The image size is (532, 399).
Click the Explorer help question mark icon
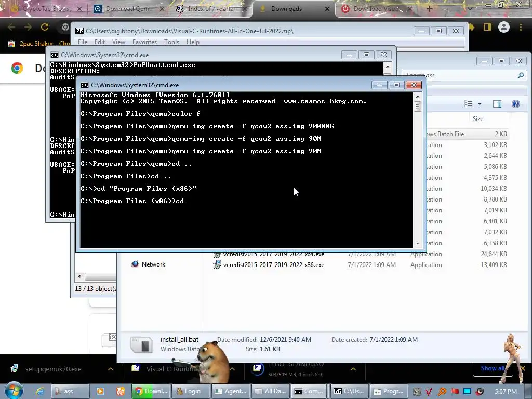(516, 104)
